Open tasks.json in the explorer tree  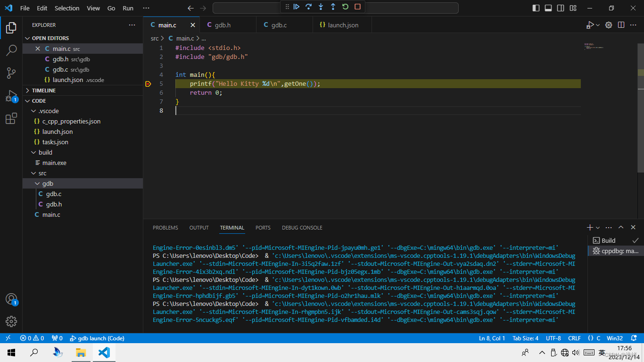click(55, 142)
